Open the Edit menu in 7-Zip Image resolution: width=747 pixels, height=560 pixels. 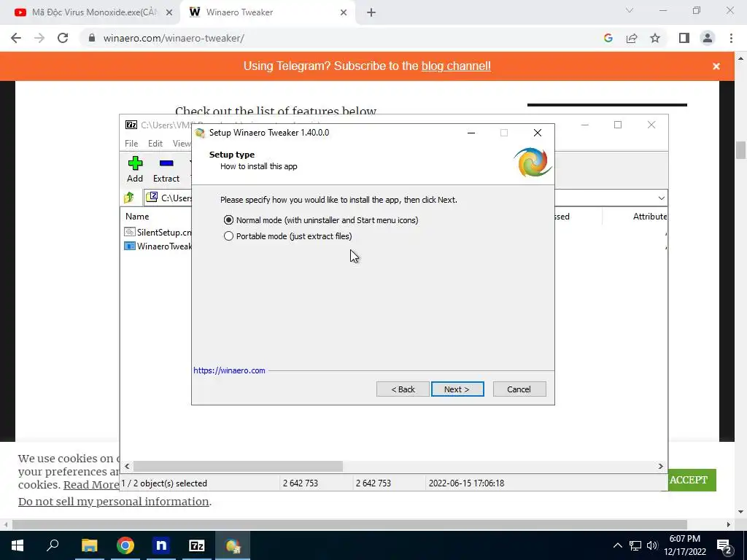[155, 144]
